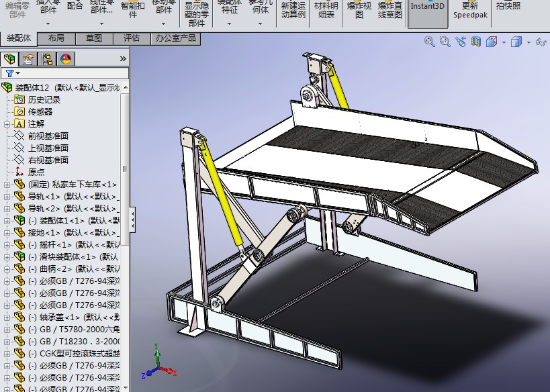Click the 拍快照 snapshot tool

(x=508, y=5)
